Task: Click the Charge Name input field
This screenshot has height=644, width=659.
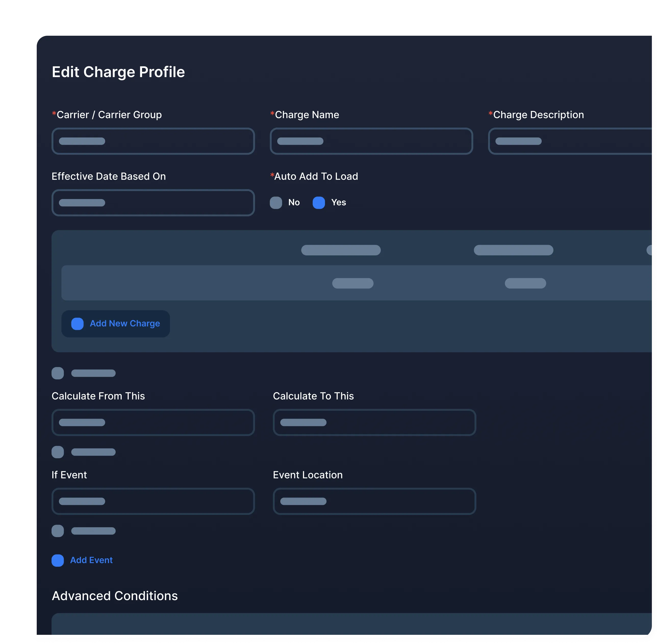Action: pos(371,141)
